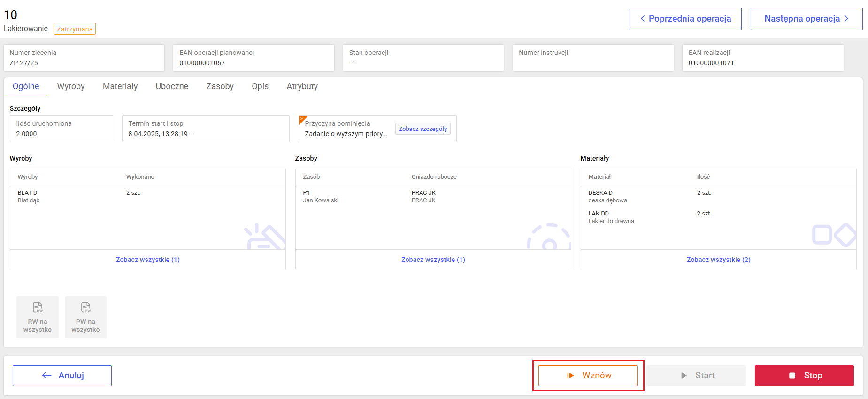Viewport: 868px width, 399px height.
Task: Expand Zobacz wszystkie (2) under Materiały
Action: [718, 260]
